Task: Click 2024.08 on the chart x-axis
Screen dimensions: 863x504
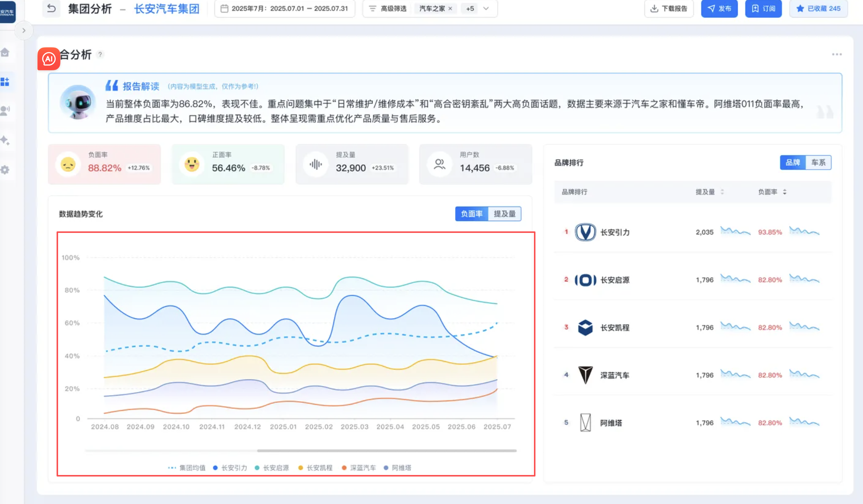Action: (x=105, y=427)
